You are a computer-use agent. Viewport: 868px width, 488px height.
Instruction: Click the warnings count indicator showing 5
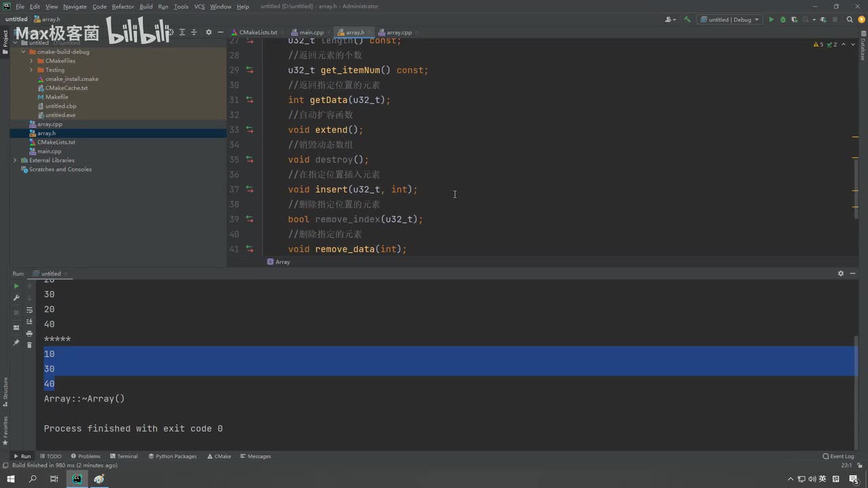[818, 44]
